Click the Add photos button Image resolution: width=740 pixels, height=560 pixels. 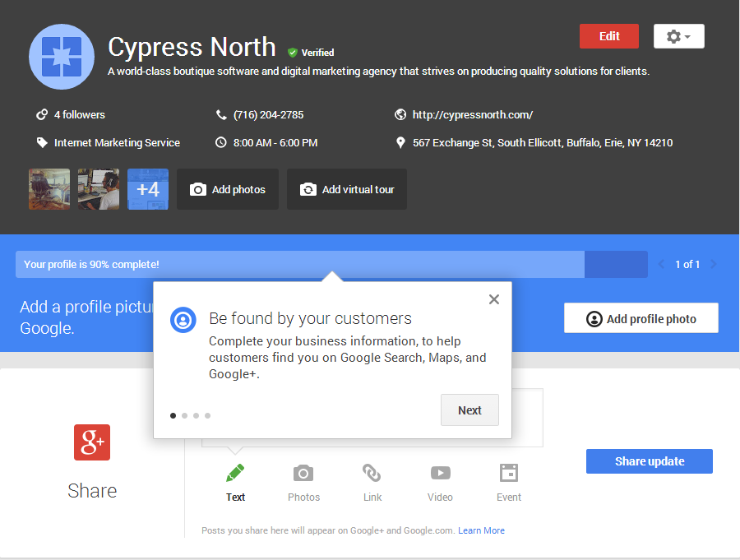(x=228, y=189)
